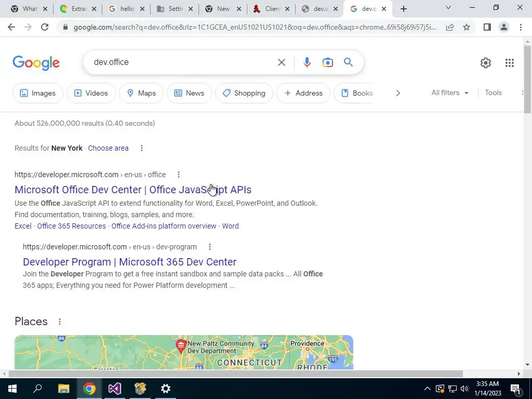Open notification center icon

pos(515,389)
